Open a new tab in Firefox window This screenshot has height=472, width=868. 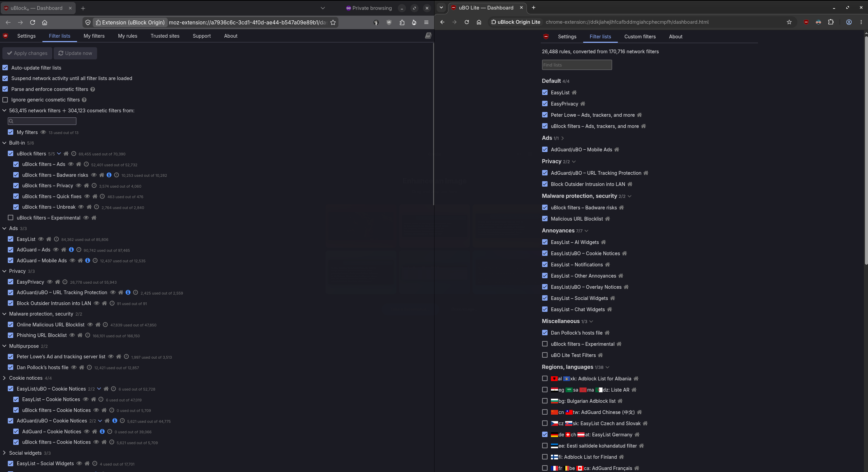click(83, 8)
